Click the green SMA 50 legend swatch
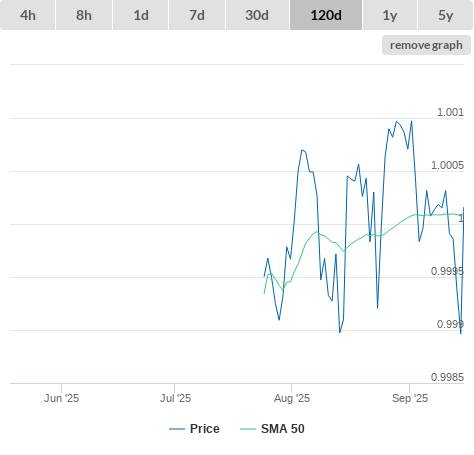474x455 pixels. (x=248, y=429)
